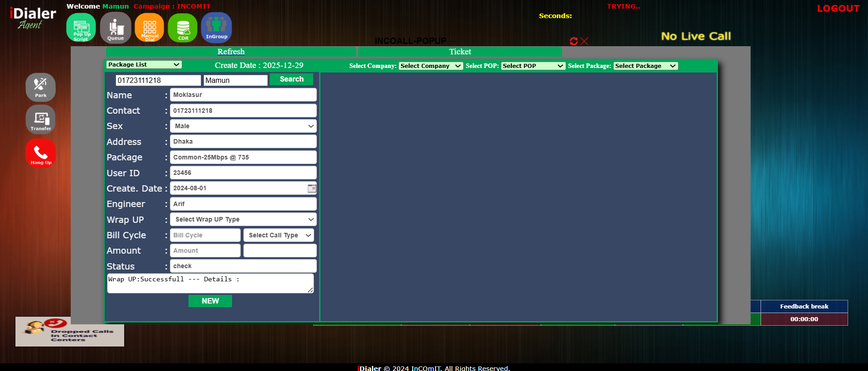Click the green Search button
This screenshot has height=371, width=868.
(291, 79)
